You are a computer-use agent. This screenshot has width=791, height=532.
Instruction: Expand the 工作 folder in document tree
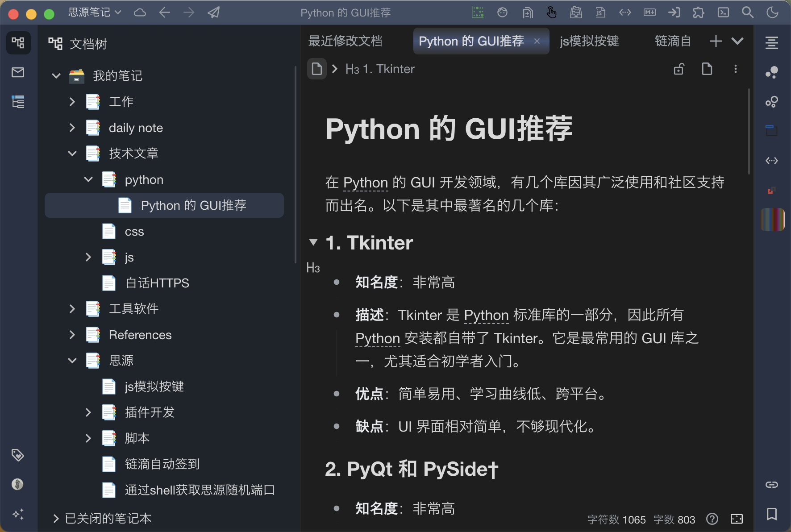pos(72,102)
